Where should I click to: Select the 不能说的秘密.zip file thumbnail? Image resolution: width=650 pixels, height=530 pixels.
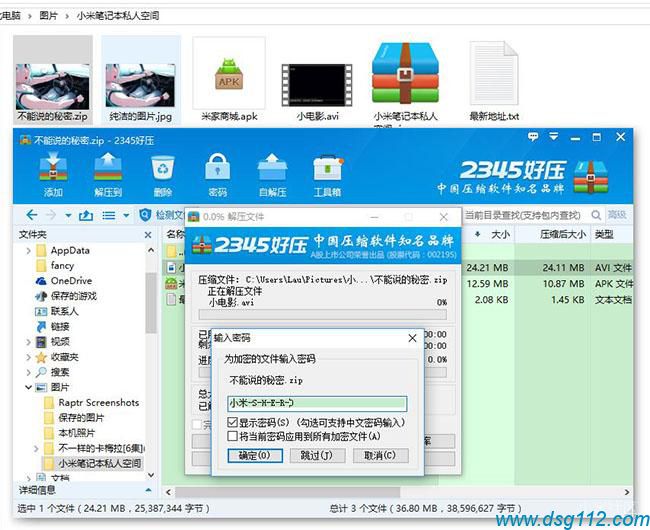click(x=53, y=80)
